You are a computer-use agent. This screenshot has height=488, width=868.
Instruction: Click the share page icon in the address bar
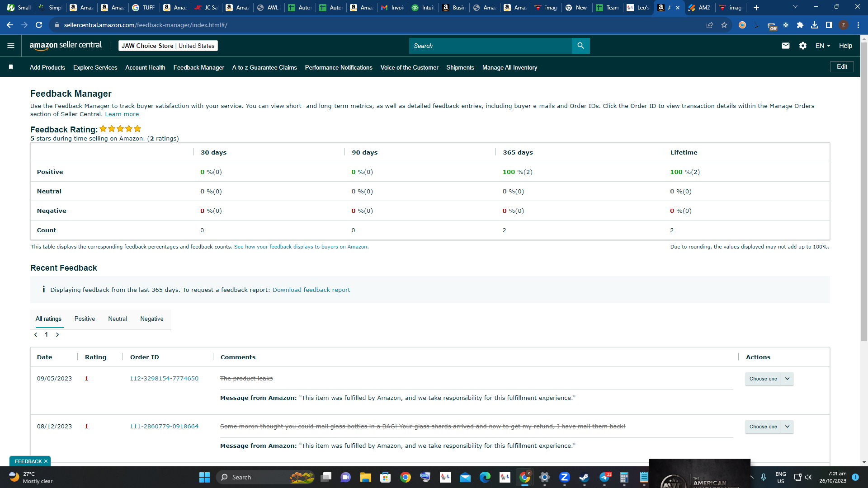(710, 25)
